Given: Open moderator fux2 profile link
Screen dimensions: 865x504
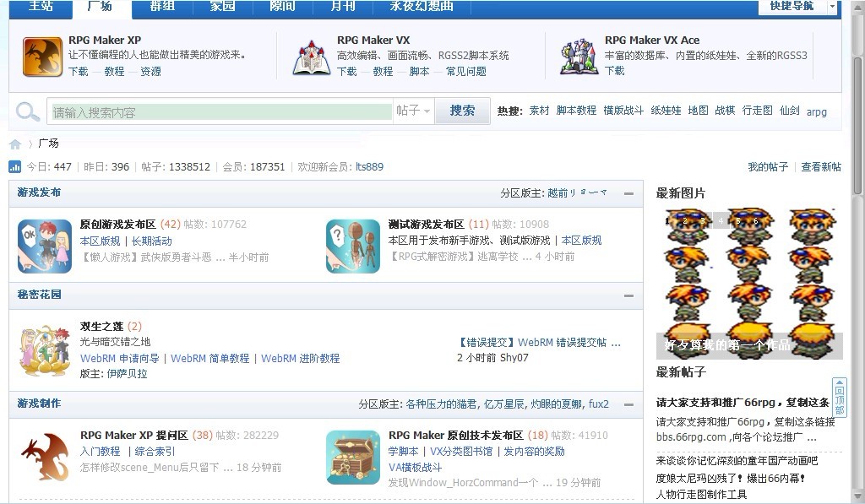Looking at the screenshot, I should (x=599, y=404).
